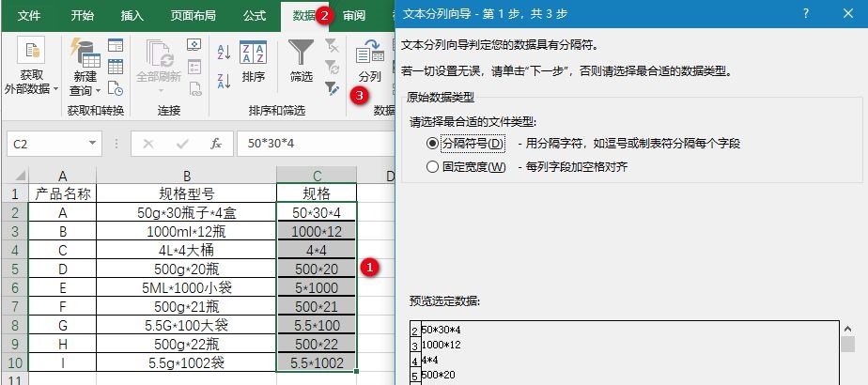Toggle the 筛选 (Filter) funnel
The height and width of the screenshot is (385, 868).
(x=302, y=61)
